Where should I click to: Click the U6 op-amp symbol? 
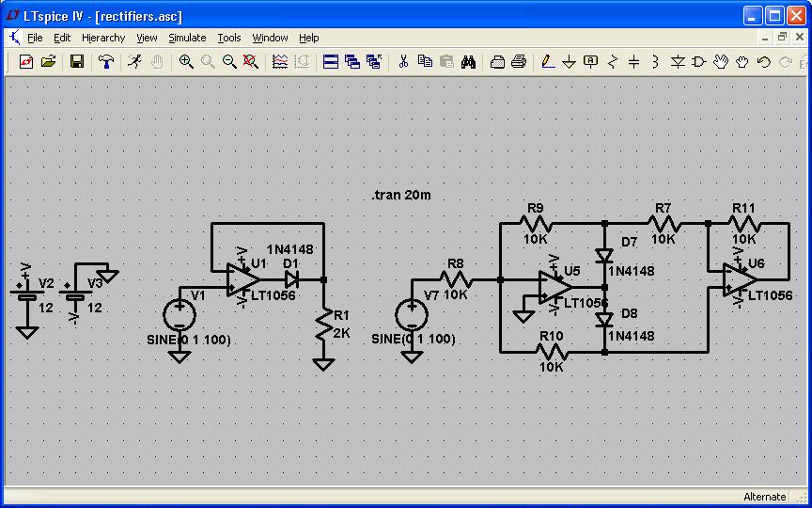tap(740, 280)
